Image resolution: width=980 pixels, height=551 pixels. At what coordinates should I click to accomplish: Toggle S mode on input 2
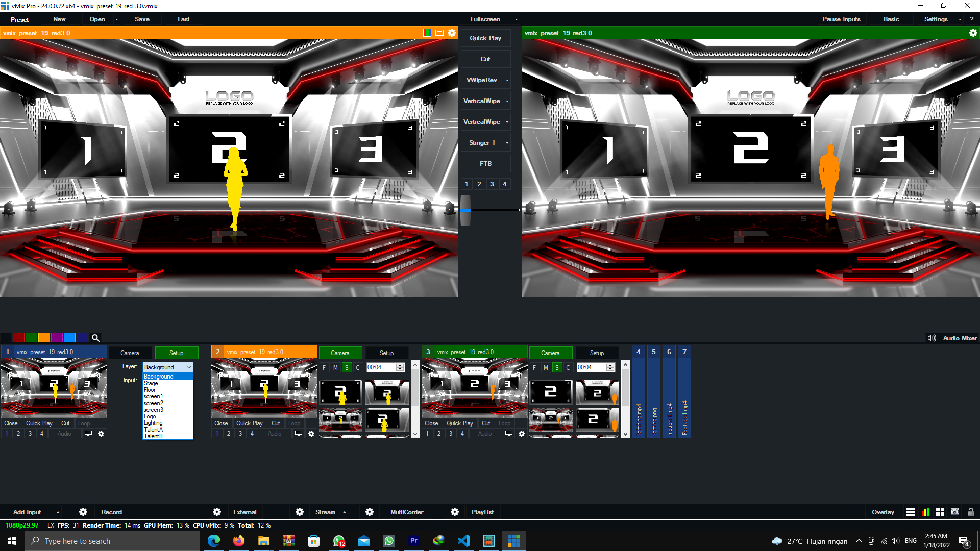[x=347, y=367]
